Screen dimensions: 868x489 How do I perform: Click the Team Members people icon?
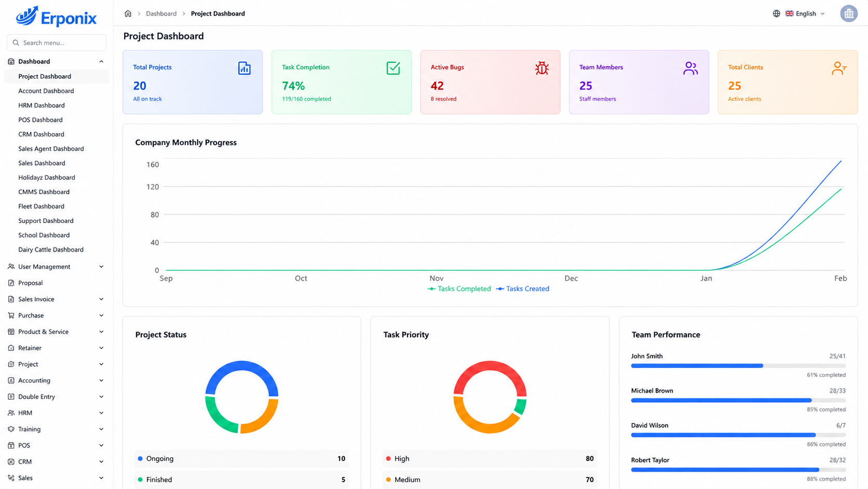tap(690, 68)
